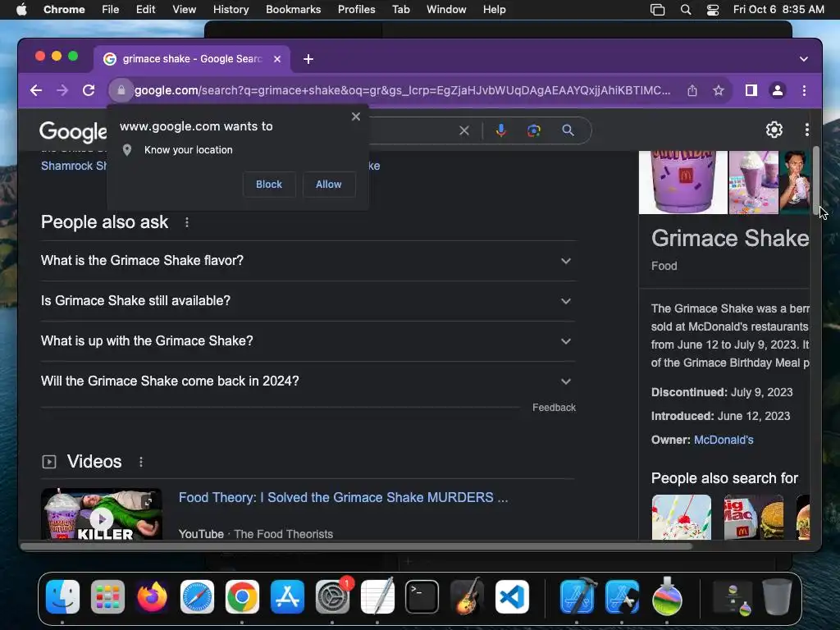
Task: Open Launchpad from the dock
Action: pyautogui.click(x=107, y=597)
